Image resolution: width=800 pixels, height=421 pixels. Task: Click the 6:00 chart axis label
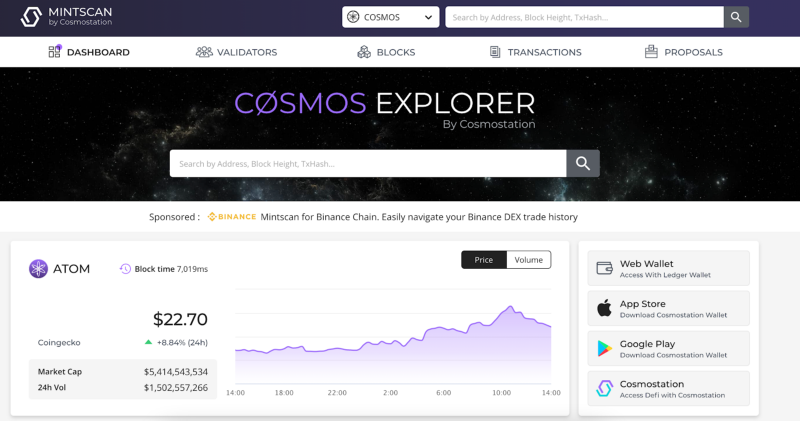tap(443, 392)
